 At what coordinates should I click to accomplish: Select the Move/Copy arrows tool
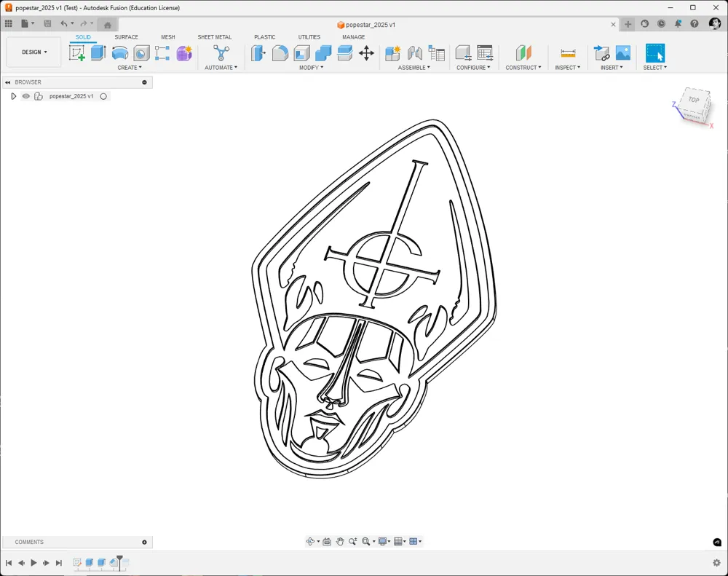366,53
